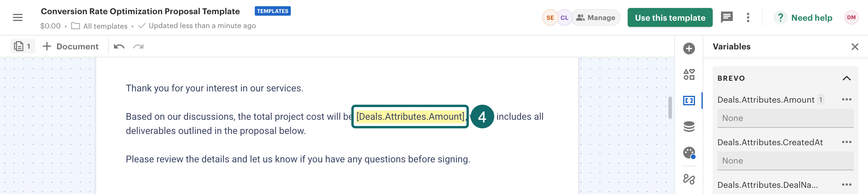Select the Variables brackets sidebar icon
Image resolution: width=868 pixels, height=194 pixels.
point(689,101)
